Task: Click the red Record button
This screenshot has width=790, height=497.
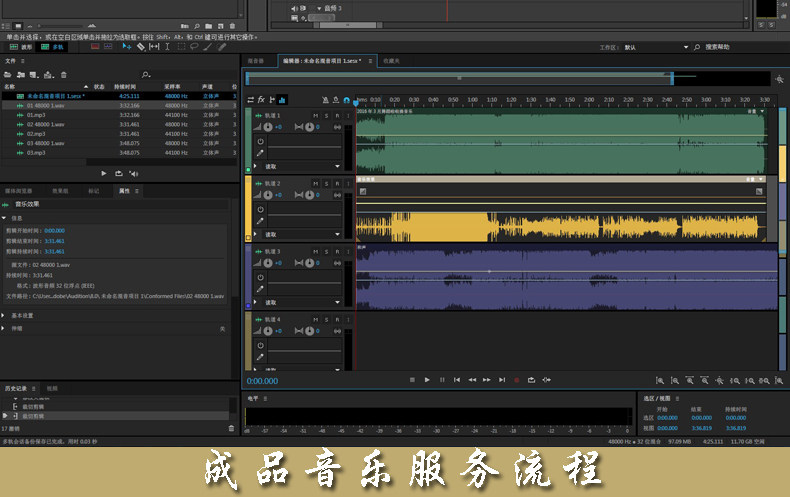Action: [516, 380]
